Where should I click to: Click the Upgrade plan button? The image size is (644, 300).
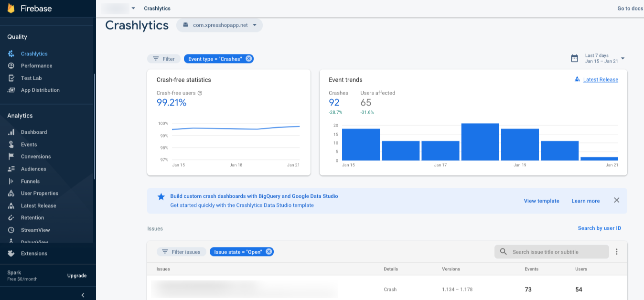click(77, 276)
